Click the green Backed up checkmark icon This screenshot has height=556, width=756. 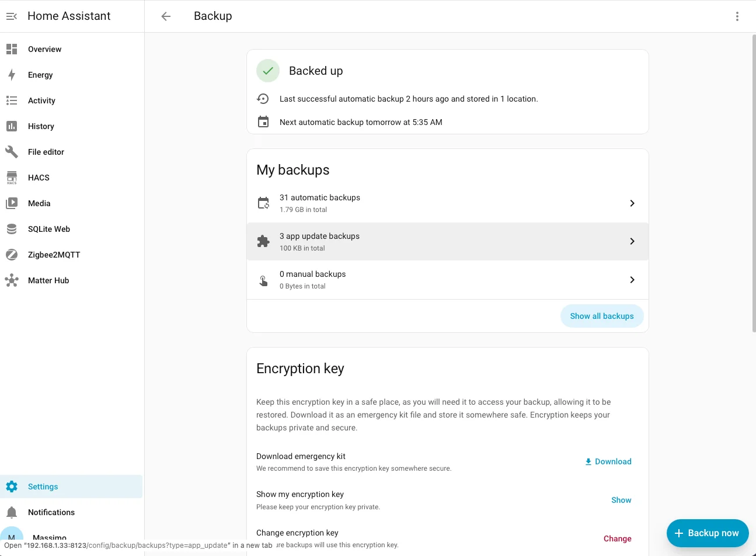268,71
